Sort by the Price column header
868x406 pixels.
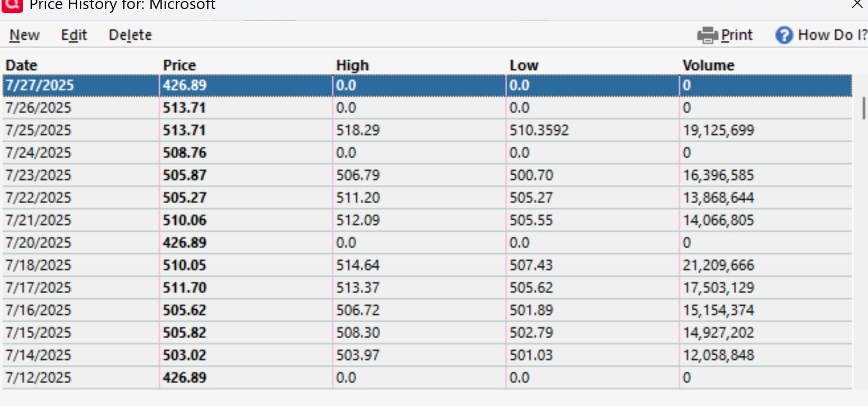[179, 65]
